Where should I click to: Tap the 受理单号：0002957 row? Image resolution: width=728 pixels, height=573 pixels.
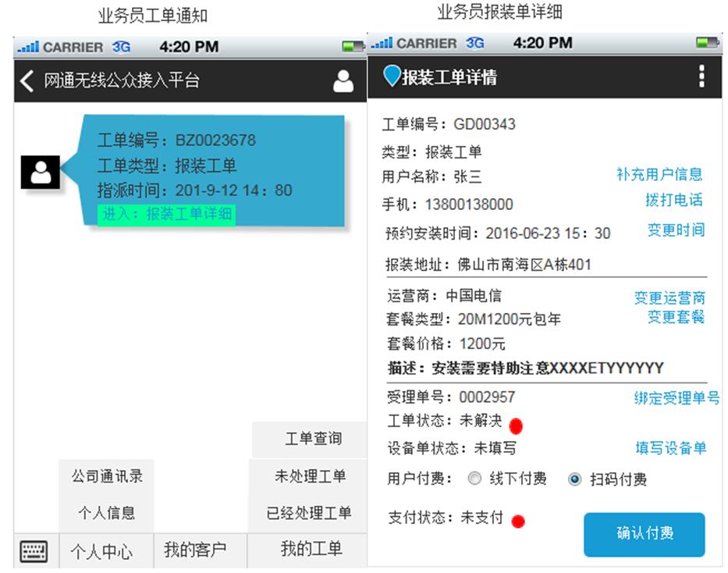click(x=451, y=397)
